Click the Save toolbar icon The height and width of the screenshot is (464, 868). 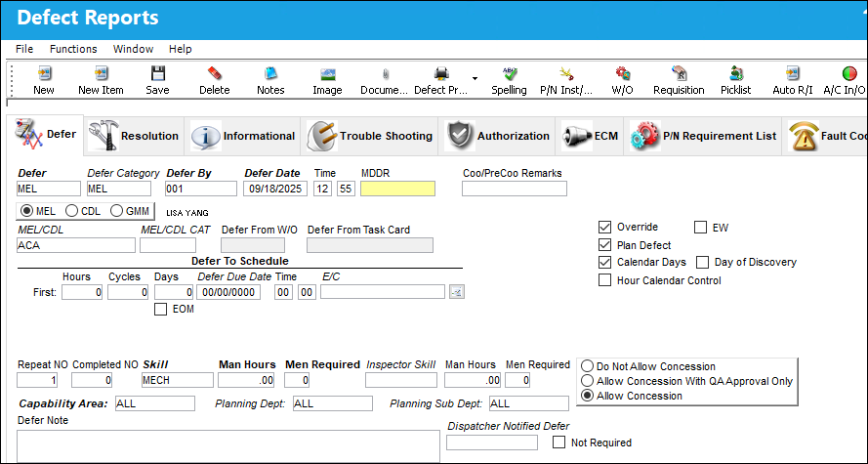(158, 73)
